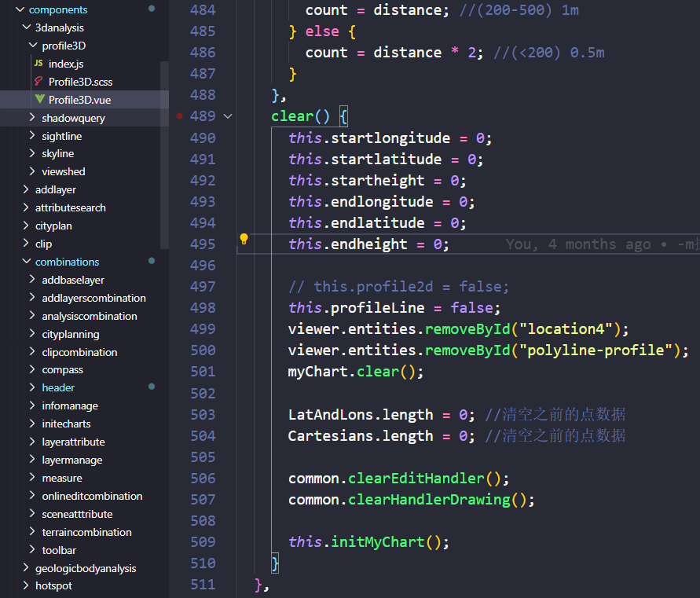Collapse the components folder
This screenshot has height=598, width=700.
20,9
